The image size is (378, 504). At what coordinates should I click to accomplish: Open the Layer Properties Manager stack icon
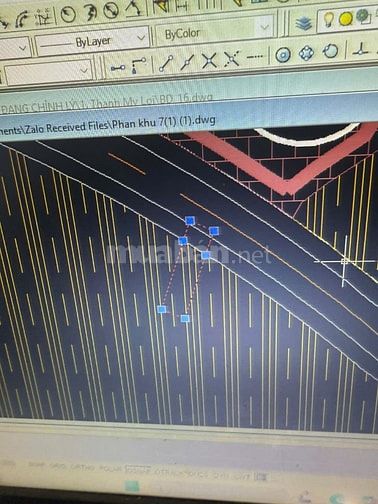pos(304,23)
